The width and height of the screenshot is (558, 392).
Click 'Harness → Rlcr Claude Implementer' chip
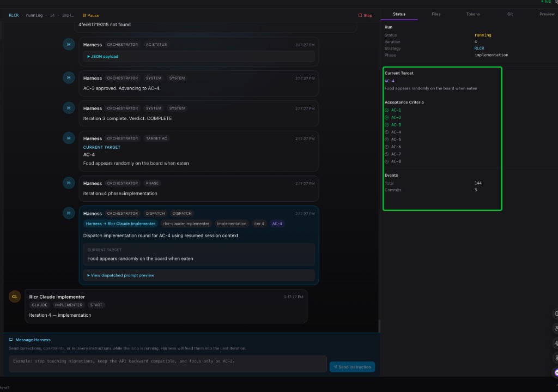[120, 224]
